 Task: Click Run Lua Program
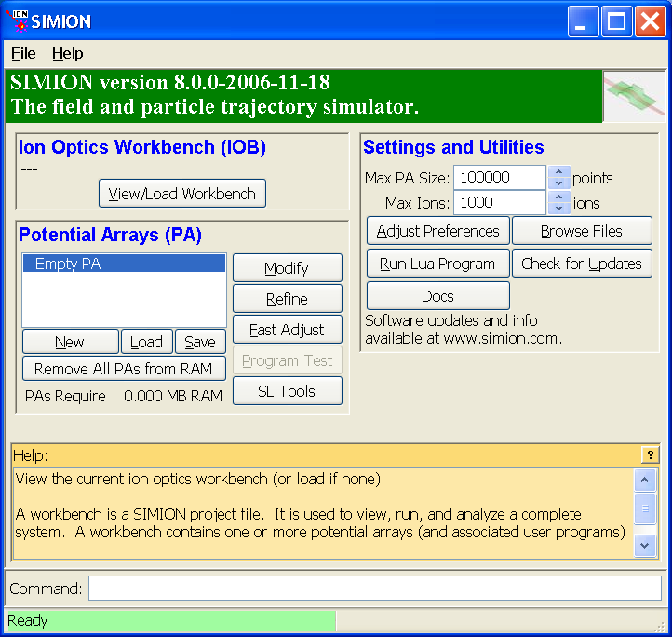click(x=438, y=264)
